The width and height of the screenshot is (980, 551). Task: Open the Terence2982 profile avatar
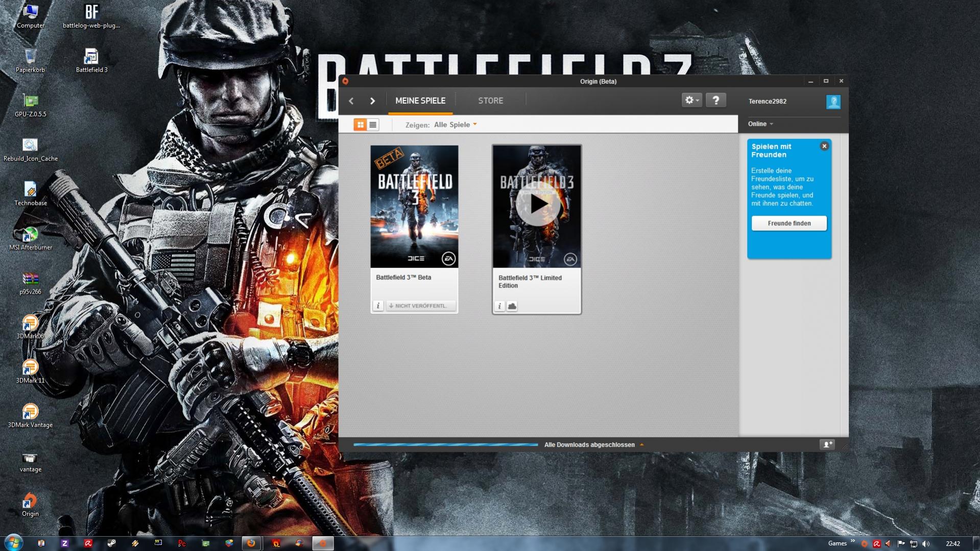click(833, 102)
